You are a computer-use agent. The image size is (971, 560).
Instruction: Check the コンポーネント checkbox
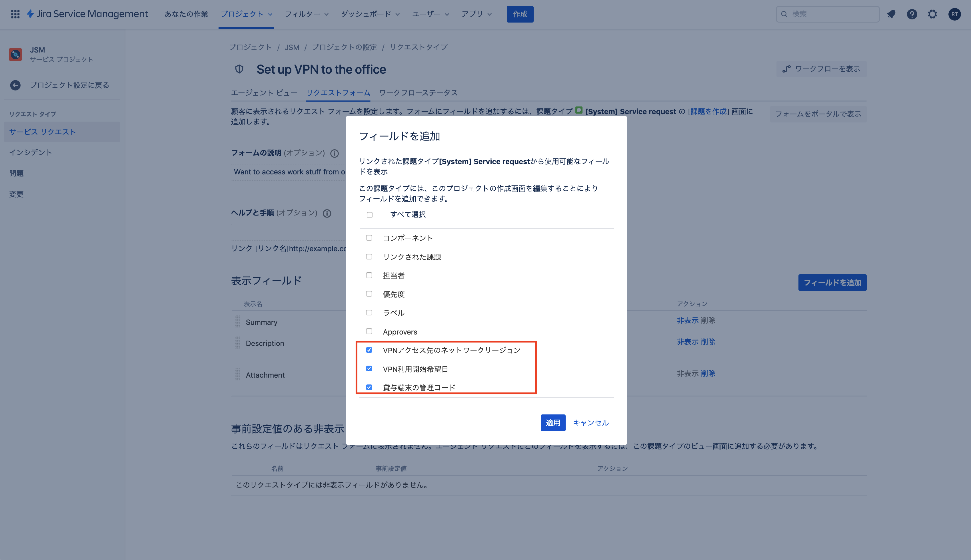coord(369,238)
